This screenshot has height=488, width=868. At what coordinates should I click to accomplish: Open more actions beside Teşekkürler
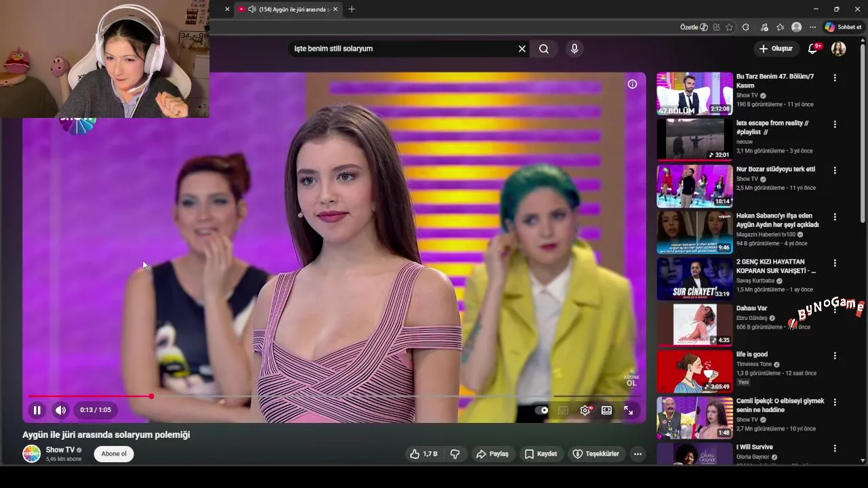coord(637,454)
